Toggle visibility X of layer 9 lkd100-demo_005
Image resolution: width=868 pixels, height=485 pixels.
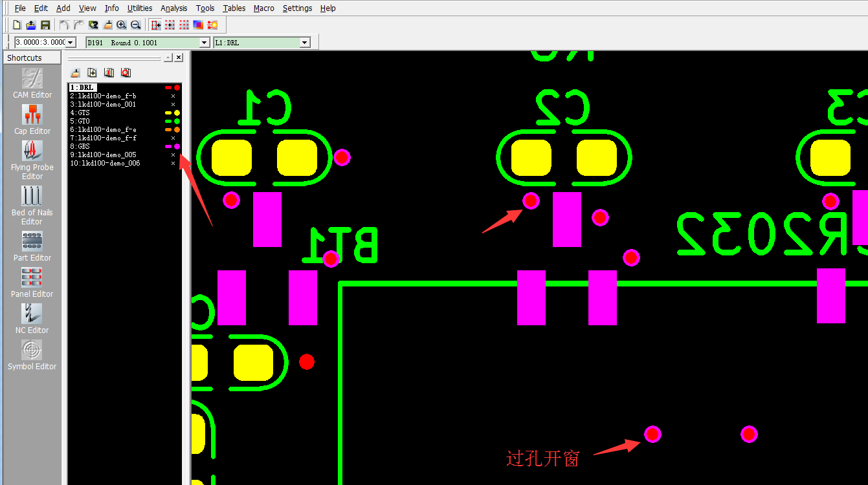coord(173,155)
